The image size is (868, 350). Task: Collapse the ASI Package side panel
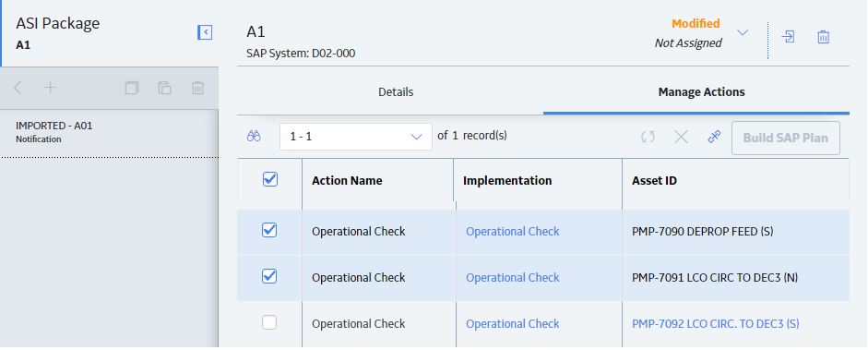(x=205, y=32)
